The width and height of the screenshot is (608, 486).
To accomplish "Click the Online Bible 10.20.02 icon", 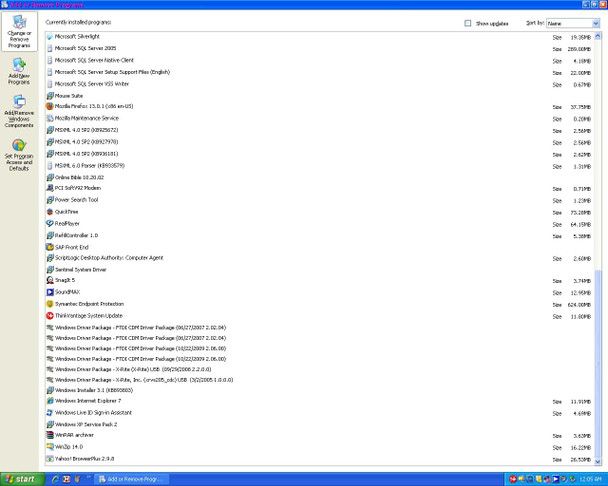I will point(50,178).
